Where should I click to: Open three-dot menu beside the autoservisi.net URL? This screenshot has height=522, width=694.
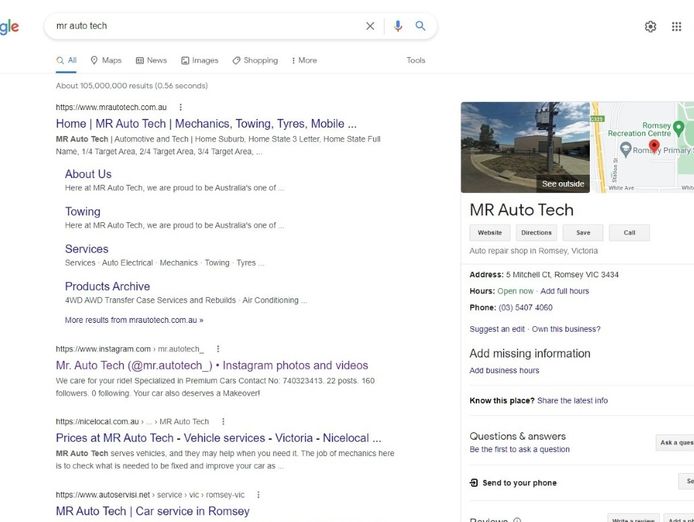click(x=258, y=495)
